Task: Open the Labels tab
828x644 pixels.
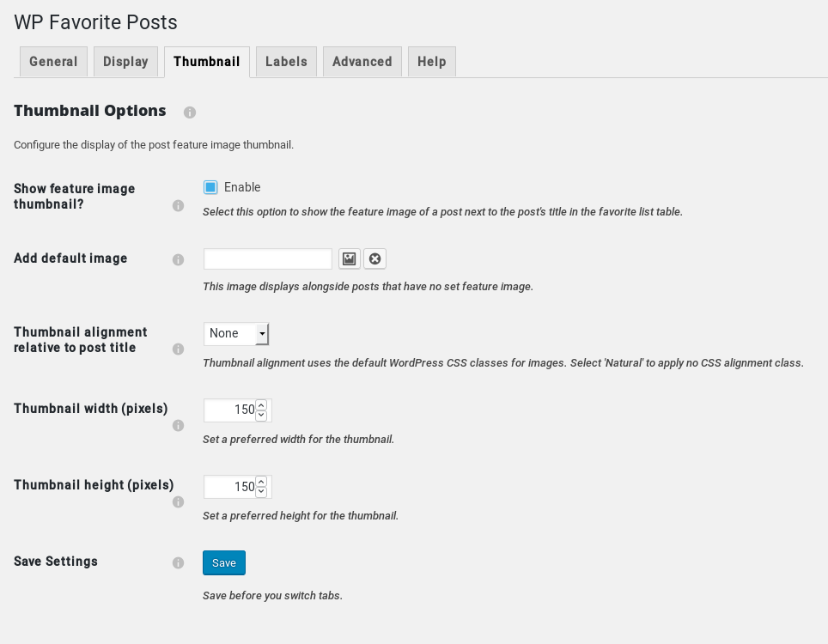Action: [286, 62]
